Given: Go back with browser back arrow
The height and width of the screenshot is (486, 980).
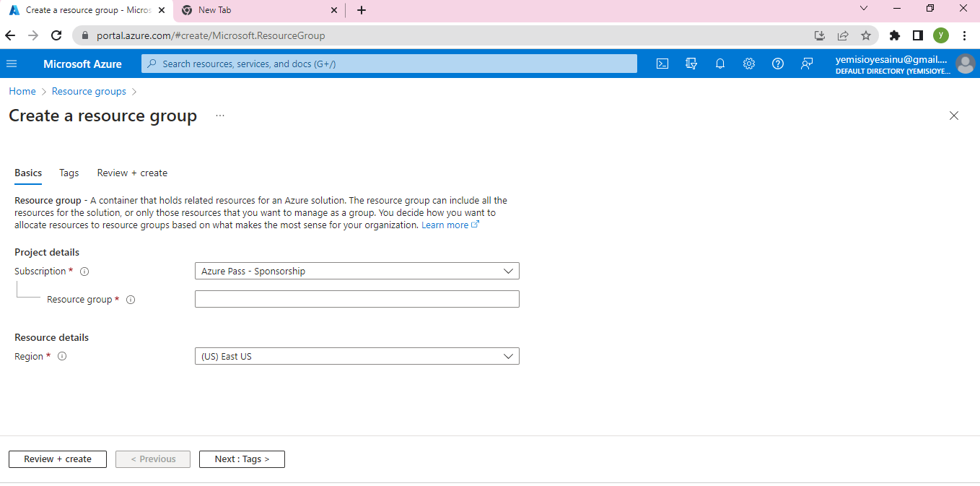Looking at the screenshot, I should (x=10, y=35).
